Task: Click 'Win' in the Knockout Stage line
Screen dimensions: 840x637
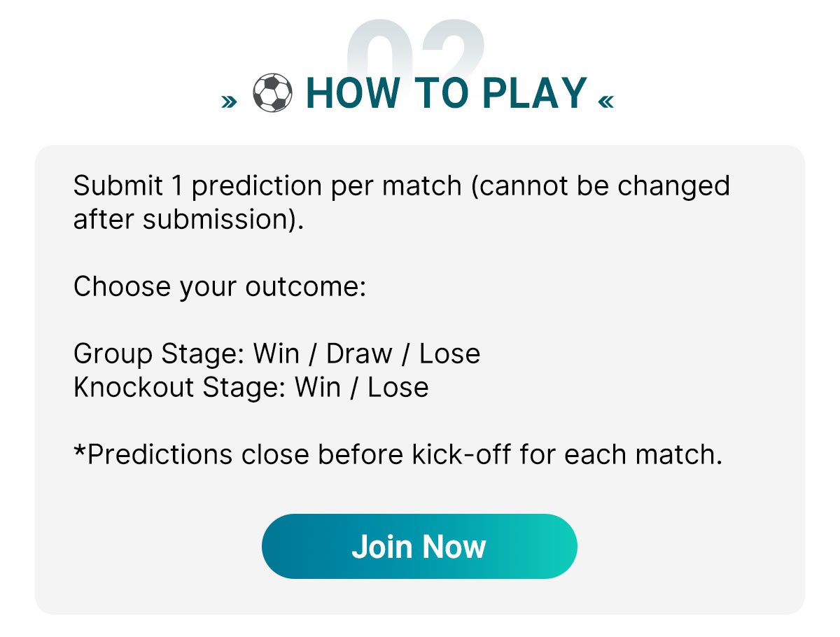Action: (318, 387)
